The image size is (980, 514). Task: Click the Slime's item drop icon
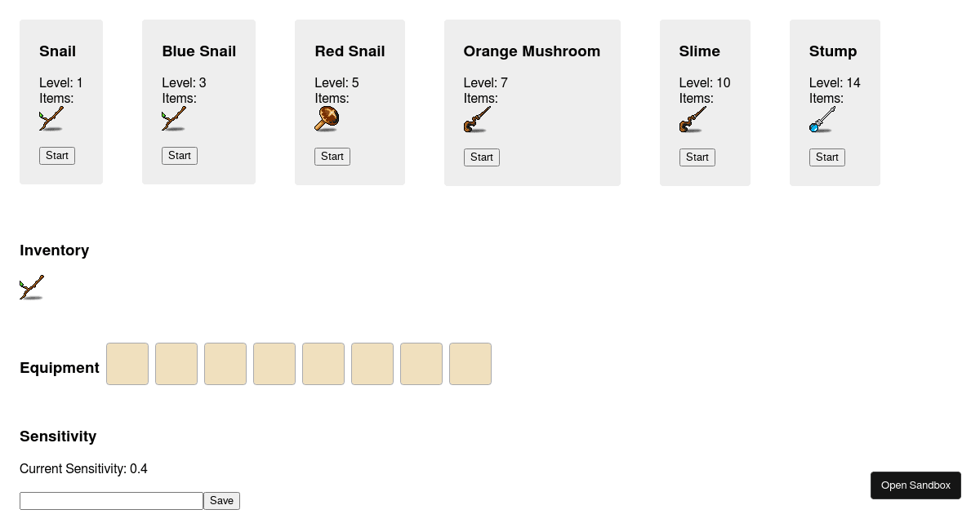[691, 119]
